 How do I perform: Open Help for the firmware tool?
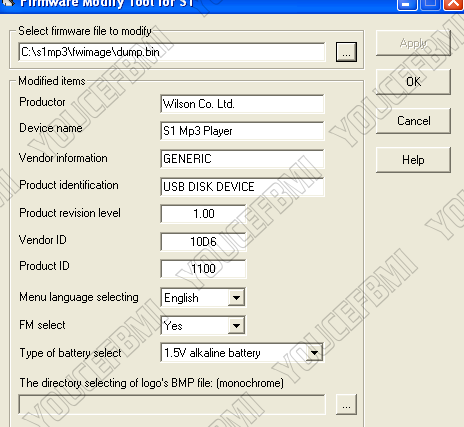(x=413, y=160)
